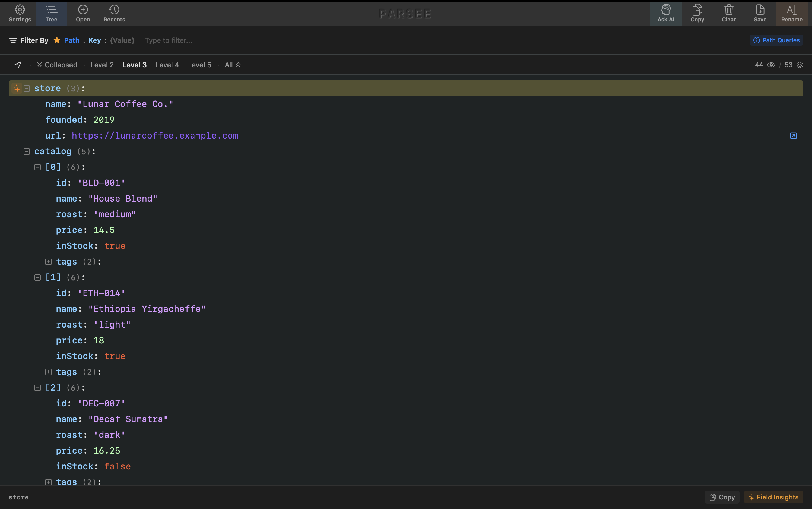Screen dimensions: 812x509
Task: Click the navigate arrow icon
Action: pos(18,65)
